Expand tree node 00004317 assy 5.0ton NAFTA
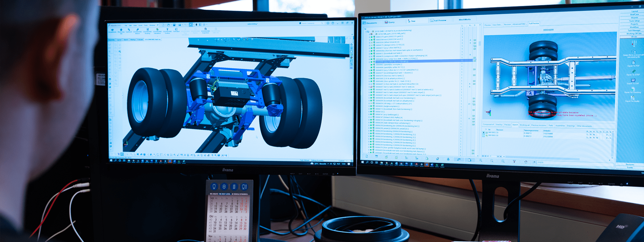The width and height of the screenshot is (644, 242). 370,48
